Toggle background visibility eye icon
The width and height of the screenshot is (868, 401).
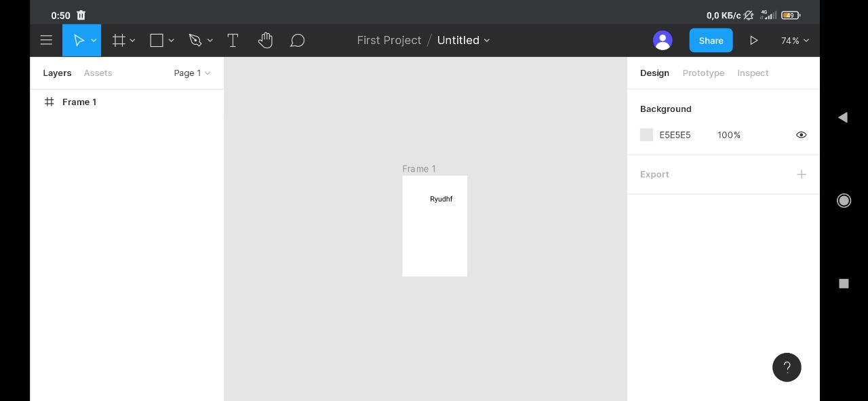[801, 135]
